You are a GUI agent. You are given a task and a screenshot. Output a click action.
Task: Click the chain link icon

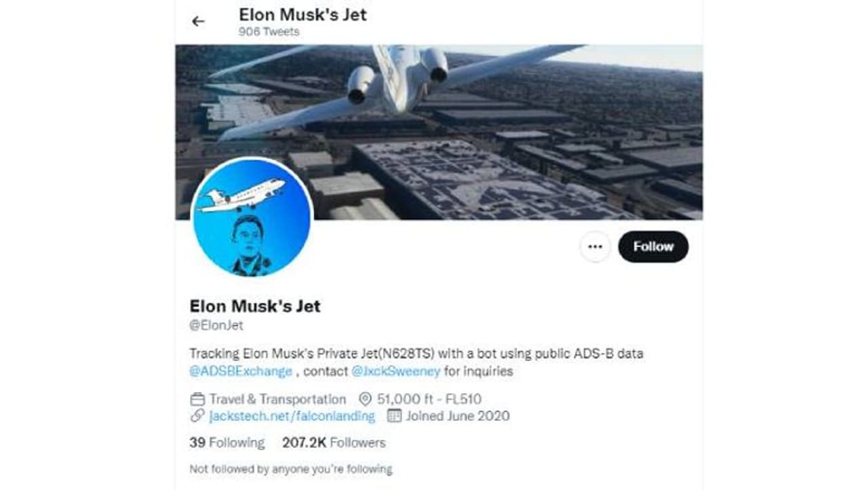click(197, 416)
